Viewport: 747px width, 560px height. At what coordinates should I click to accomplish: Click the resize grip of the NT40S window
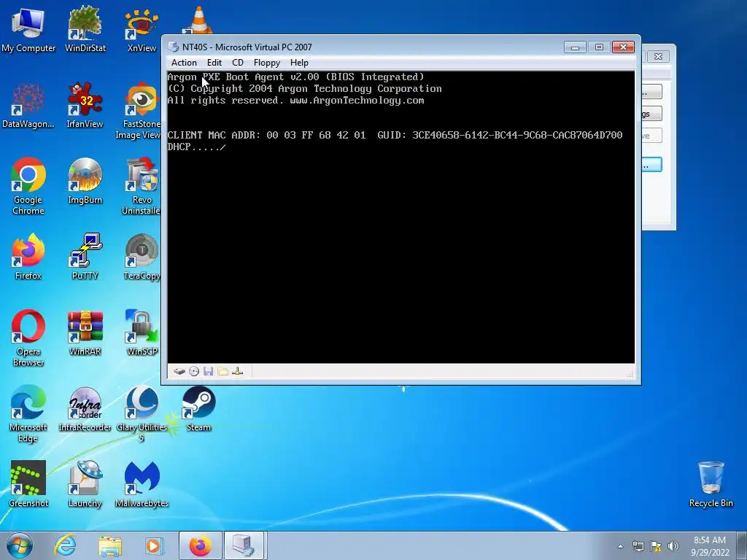click(x=630, y=374)
